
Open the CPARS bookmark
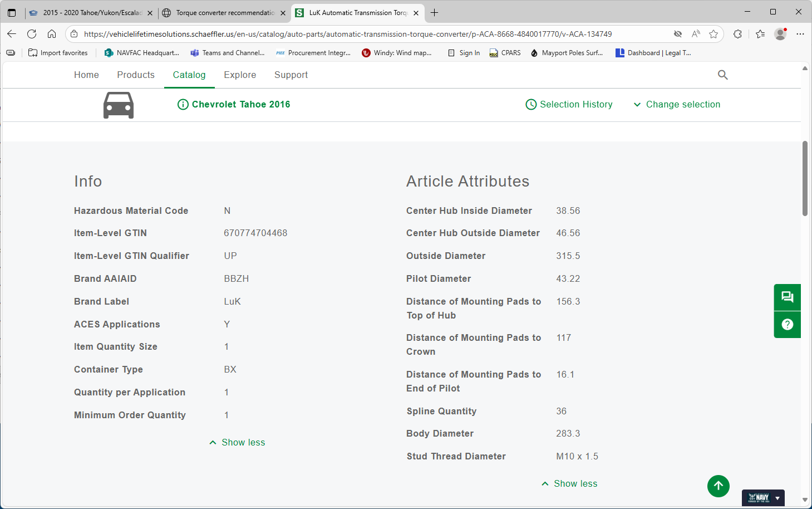(505, 53)
